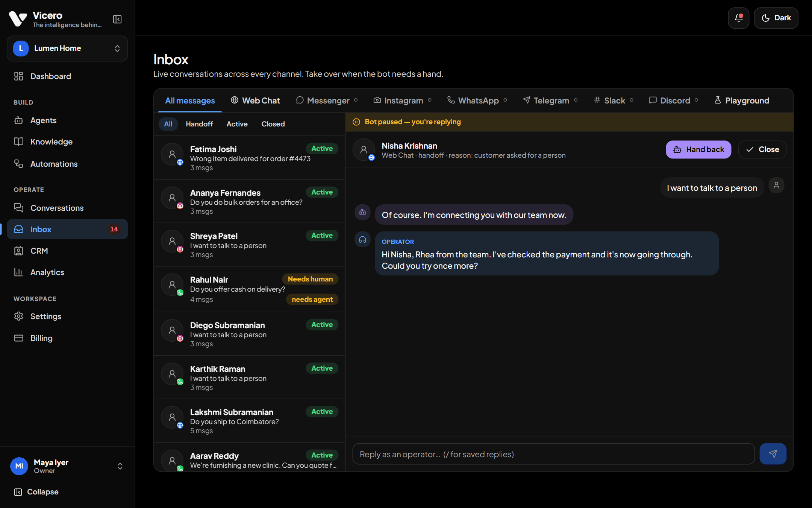This screenshot has height=508, width=812.
Task: Open workspace Settings
Action: (x=67, y=316)
